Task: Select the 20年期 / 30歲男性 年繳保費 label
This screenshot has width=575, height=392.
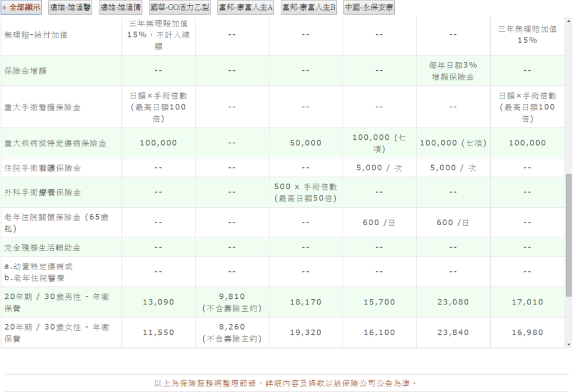Action: coord(57,303)
